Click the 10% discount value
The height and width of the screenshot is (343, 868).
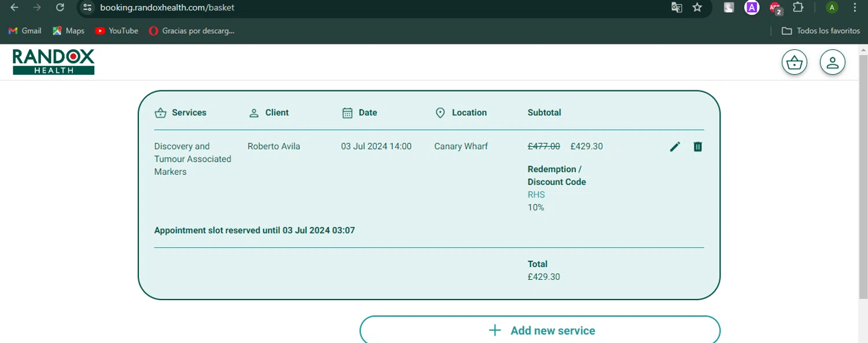coord(536,207)
